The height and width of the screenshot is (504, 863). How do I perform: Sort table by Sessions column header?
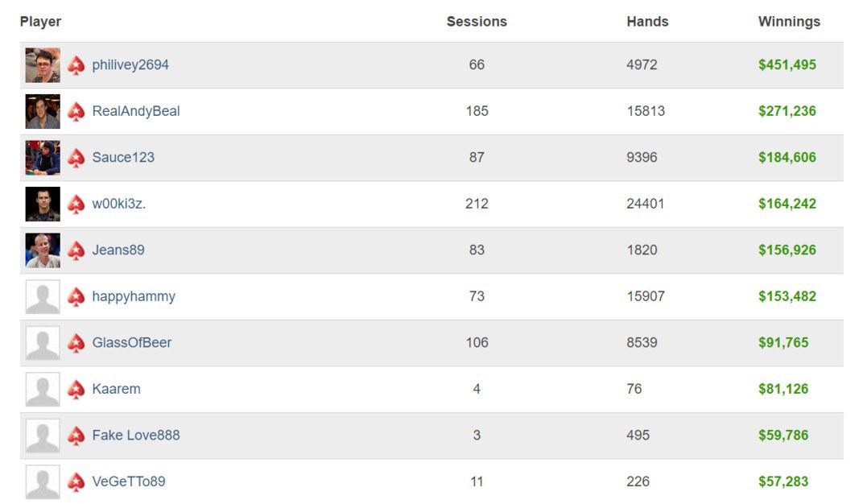(x=477, y=22)
